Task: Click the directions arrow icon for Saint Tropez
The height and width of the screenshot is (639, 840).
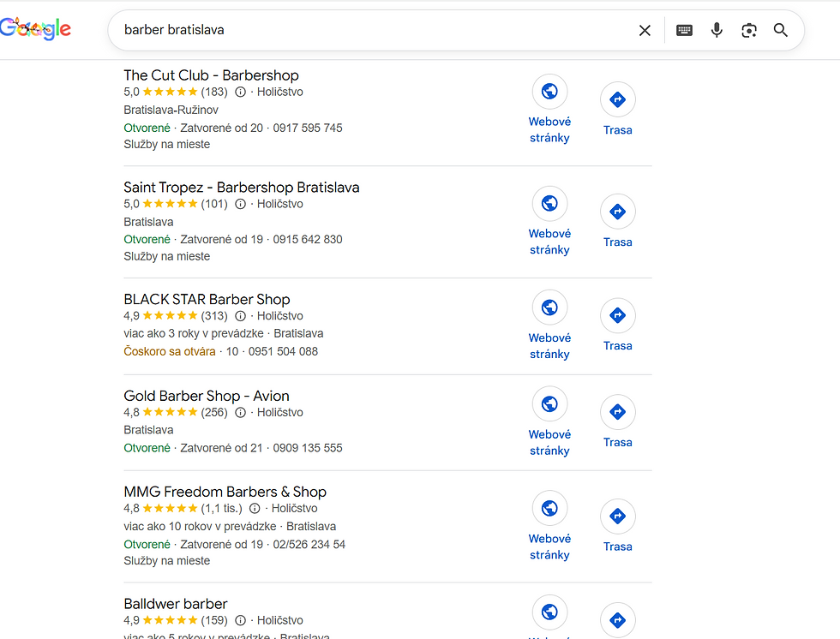Action: (618, 212)
